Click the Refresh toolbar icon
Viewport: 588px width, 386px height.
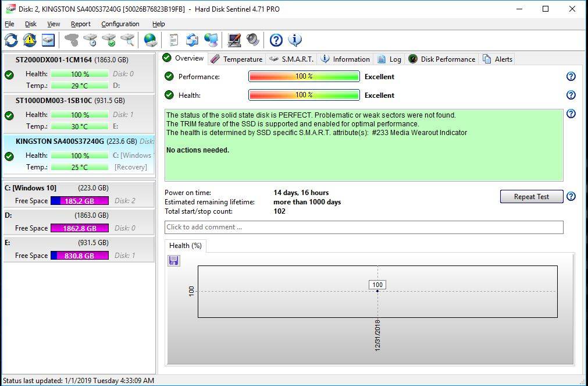pos(11,40)
